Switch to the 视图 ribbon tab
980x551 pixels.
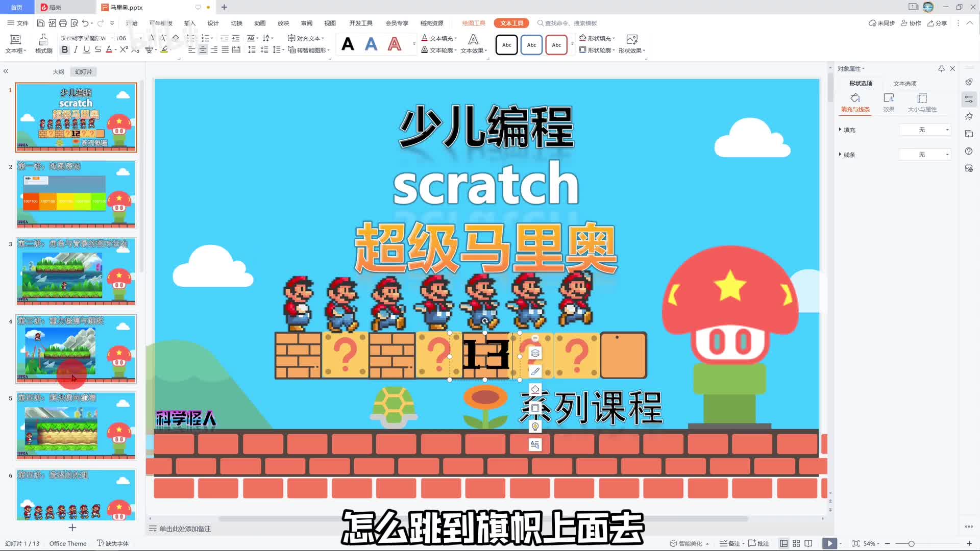coord(330,23)
